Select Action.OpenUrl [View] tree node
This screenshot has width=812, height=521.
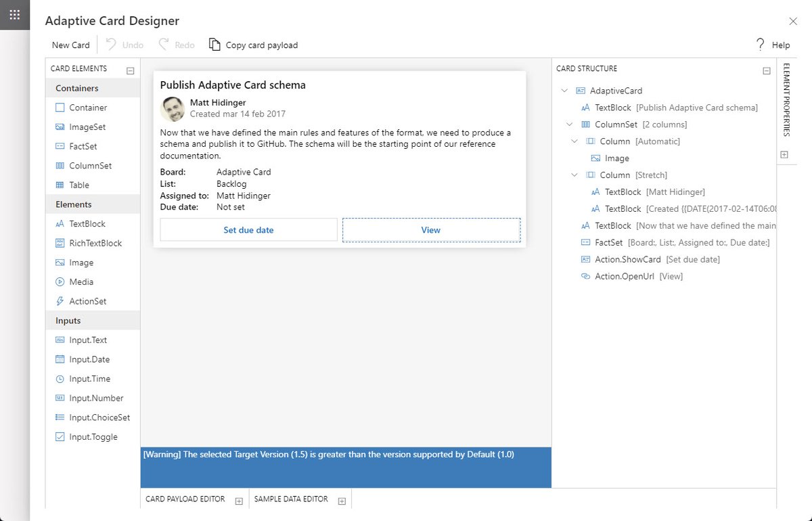tap(631, 277)
